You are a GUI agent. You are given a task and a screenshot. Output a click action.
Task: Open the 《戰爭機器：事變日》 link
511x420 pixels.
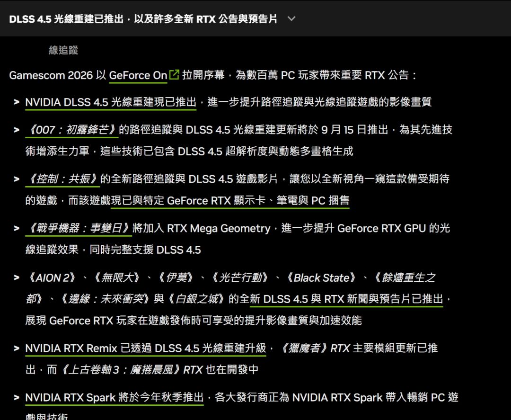(79, 228)
